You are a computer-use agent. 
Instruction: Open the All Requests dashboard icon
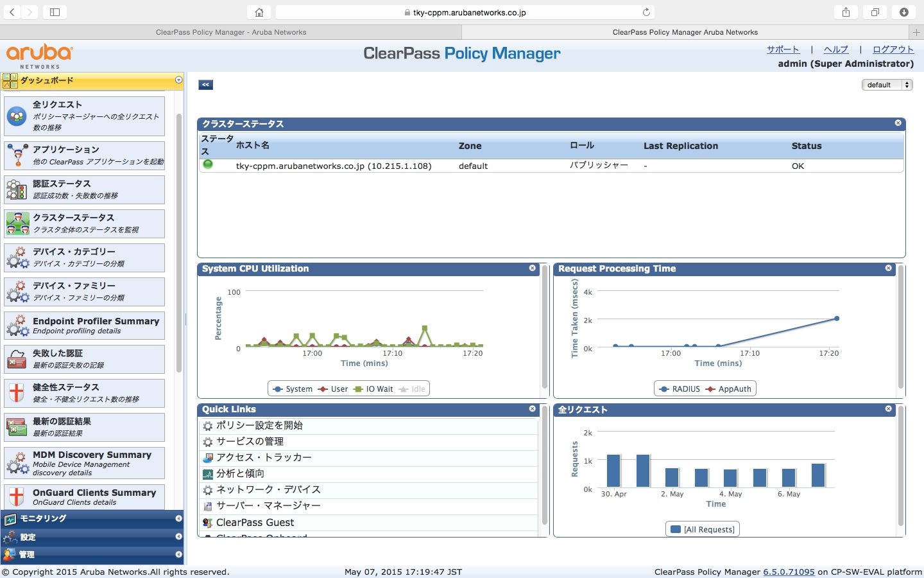(17, 116)
